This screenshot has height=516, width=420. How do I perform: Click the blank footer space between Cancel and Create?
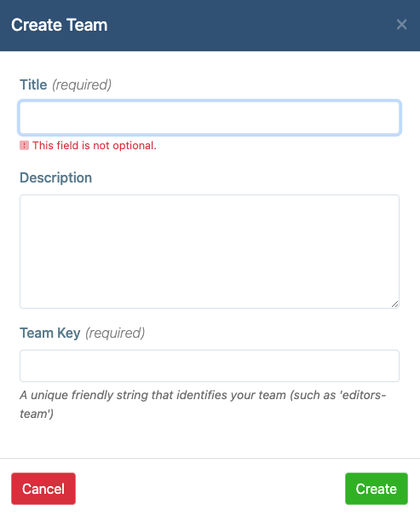click(210, 489)
